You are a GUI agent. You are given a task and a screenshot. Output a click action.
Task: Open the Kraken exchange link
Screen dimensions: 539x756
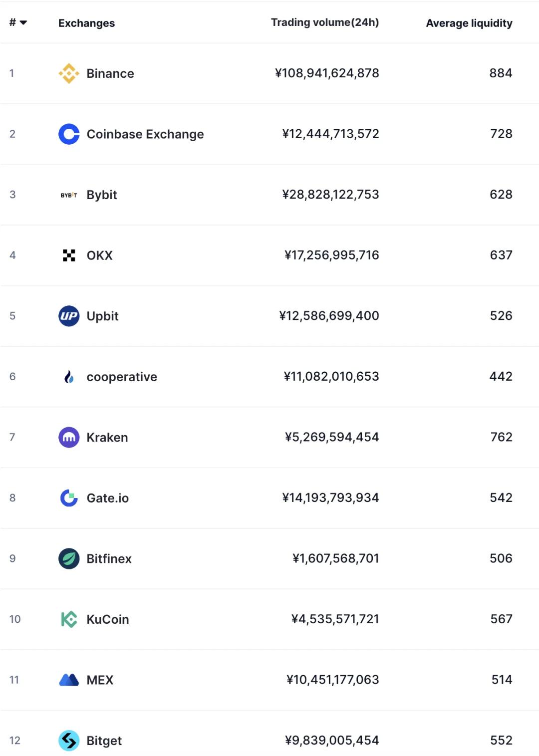pos(107,437)
